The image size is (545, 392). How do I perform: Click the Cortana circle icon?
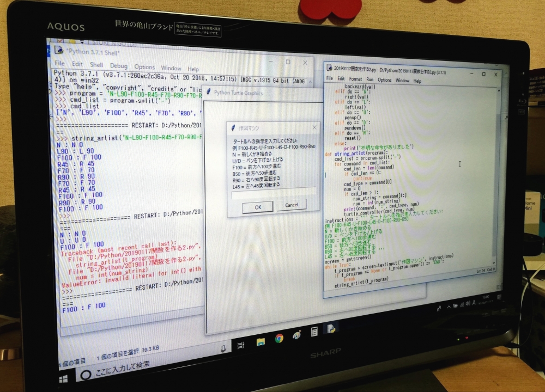click(x=86, y=375)
